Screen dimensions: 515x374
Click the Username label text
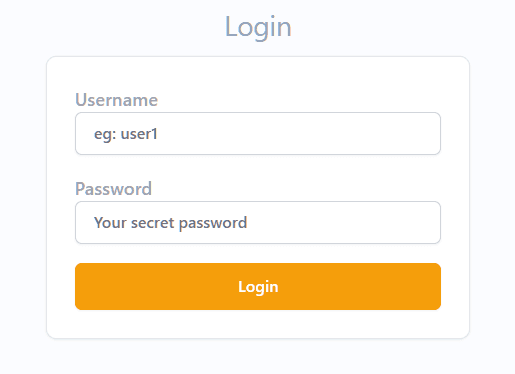(x=116, y=100)
